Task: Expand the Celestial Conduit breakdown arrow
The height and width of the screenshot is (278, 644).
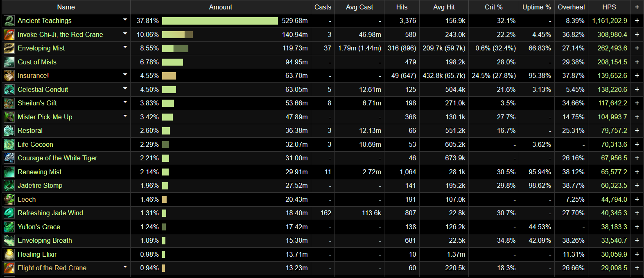Action: [x=125, y=89]
